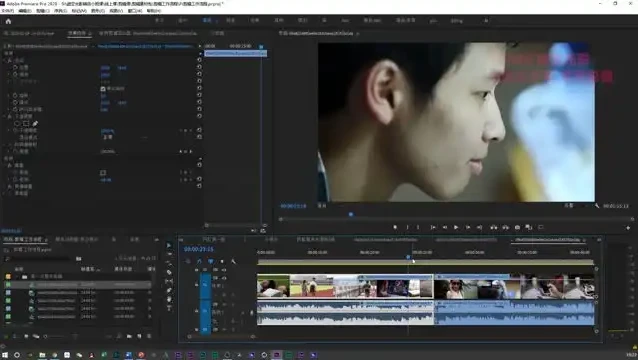The width and height of the screenshot is (638, 360).
Task: Play the sequence in Program monitor
Action: pos(456,227)
